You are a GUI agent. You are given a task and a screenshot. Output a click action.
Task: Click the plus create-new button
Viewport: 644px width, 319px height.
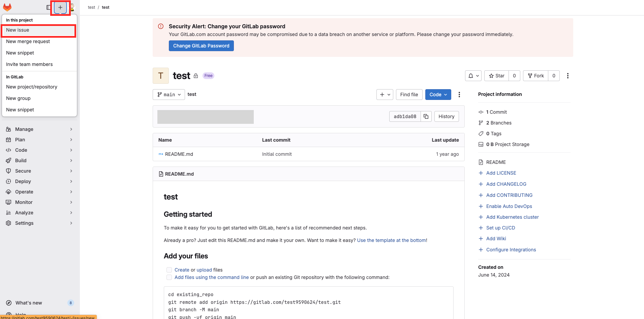[60, 7]
